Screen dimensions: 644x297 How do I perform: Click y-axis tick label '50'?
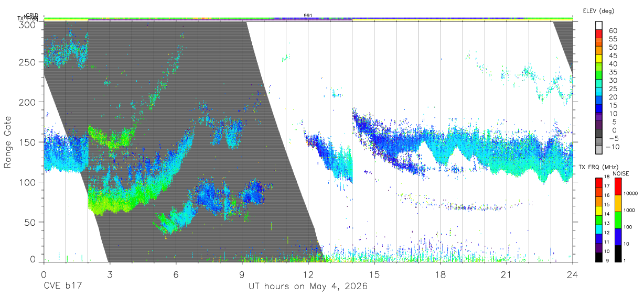pos(29,222)
